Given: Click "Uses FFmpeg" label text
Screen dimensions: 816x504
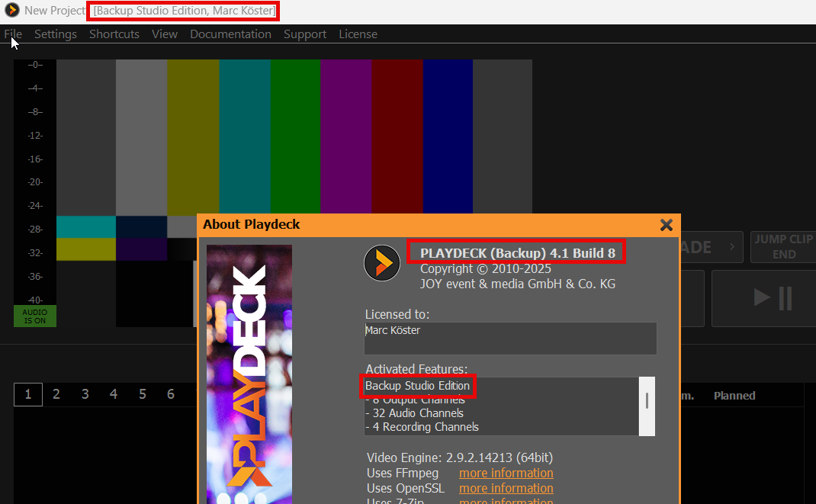Looking at the screenshot, I should (x=402, y=473).
